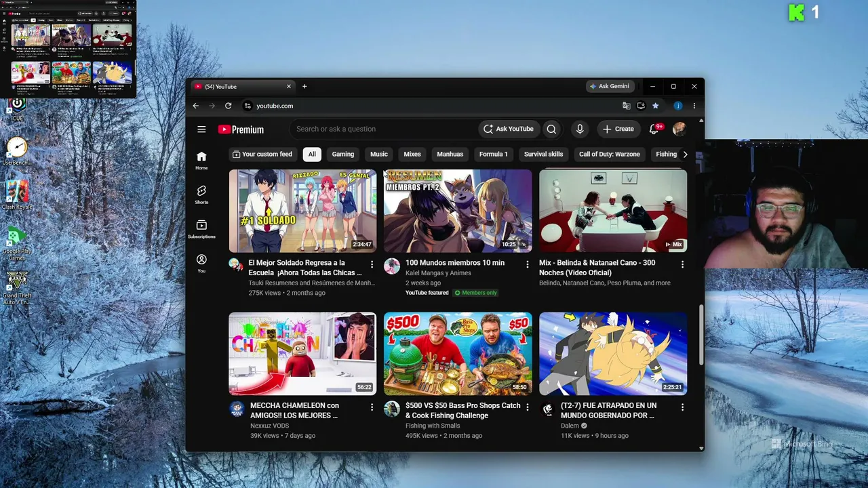The image size is (868, 488).
Task: Click the Create button
Action: click(x=618, y=129)
